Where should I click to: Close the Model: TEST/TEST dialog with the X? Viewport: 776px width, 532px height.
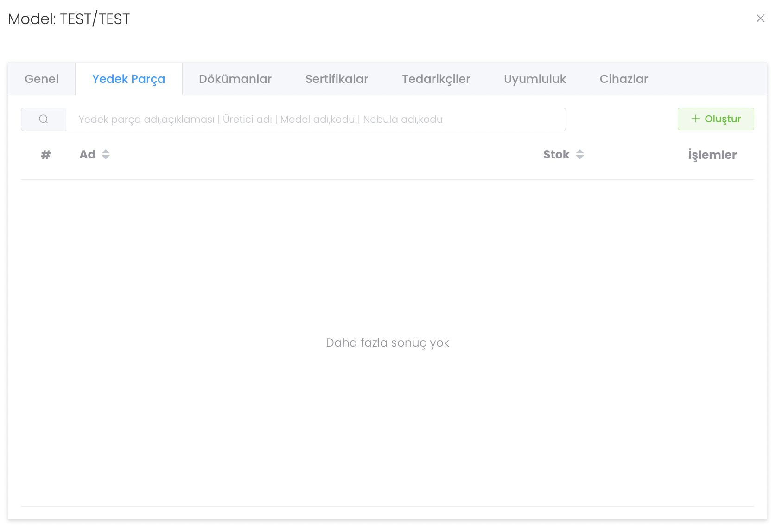[761, 19]
